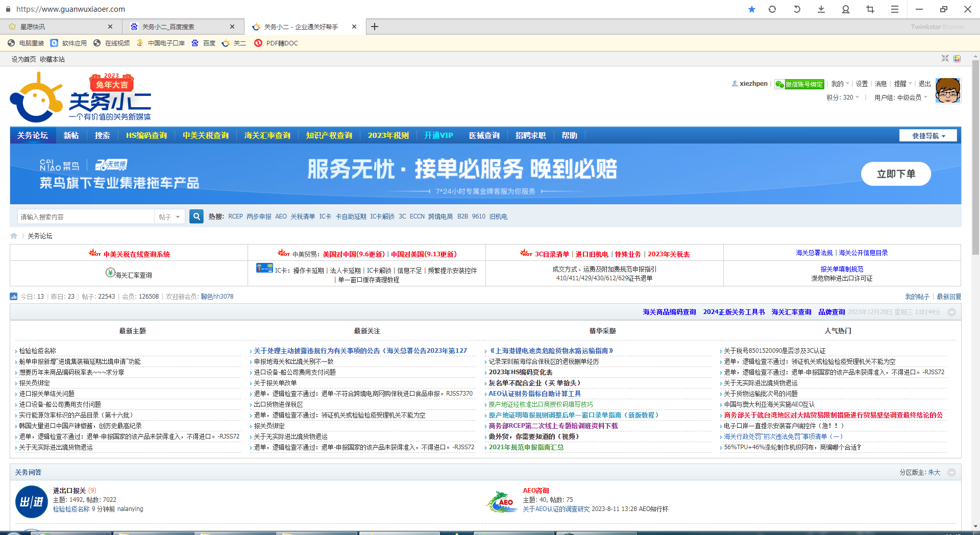Click the width toggle icon near top right
The width and height of the screenshot is (980, 535).
[945, 59]
